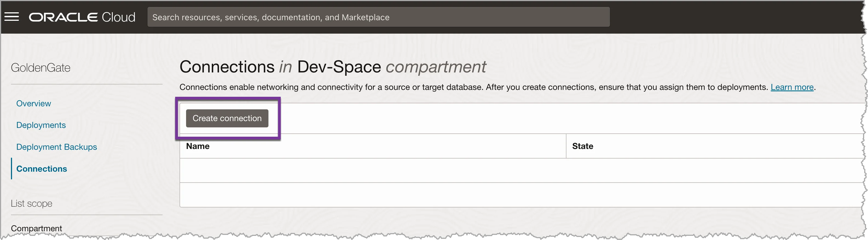
Task: Click the List scope heading
Action: point(32,203)
